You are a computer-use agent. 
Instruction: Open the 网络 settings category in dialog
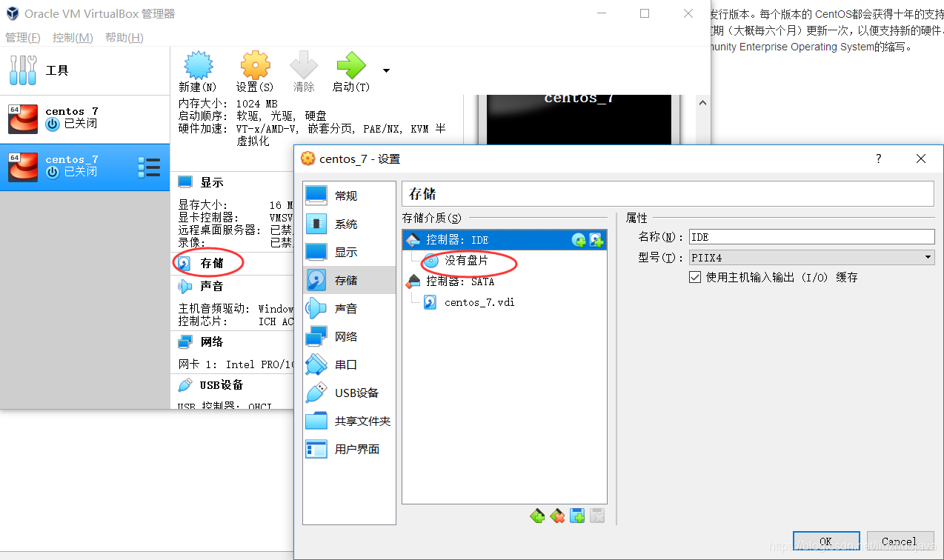point(349,336)
